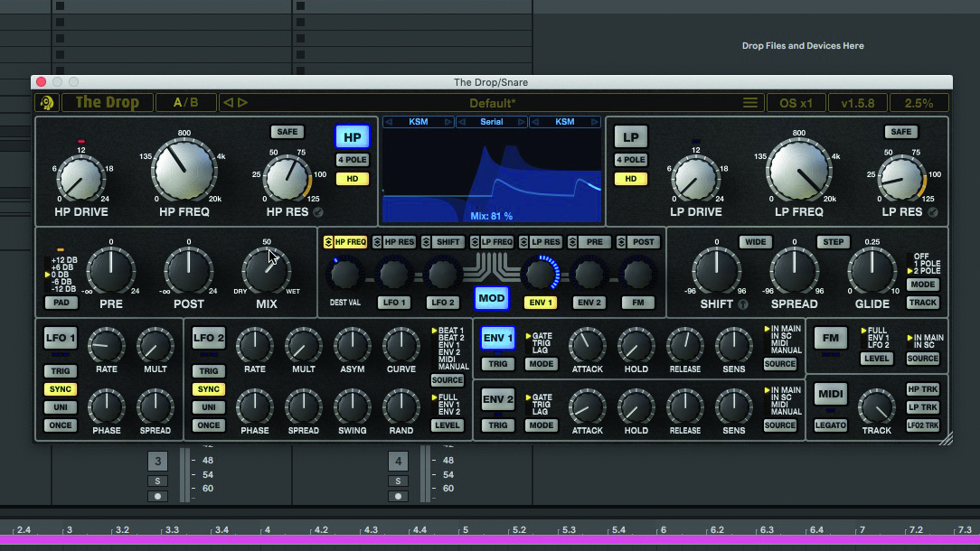
Task: Cycle ENV 1 MODE selector
Action: point(542,364)
